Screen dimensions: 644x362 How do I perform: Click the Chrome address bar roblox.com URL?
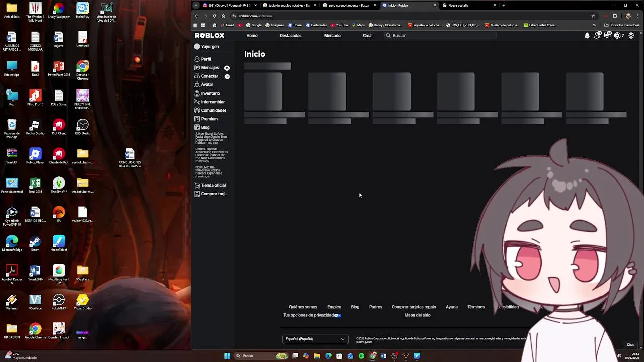256,16
